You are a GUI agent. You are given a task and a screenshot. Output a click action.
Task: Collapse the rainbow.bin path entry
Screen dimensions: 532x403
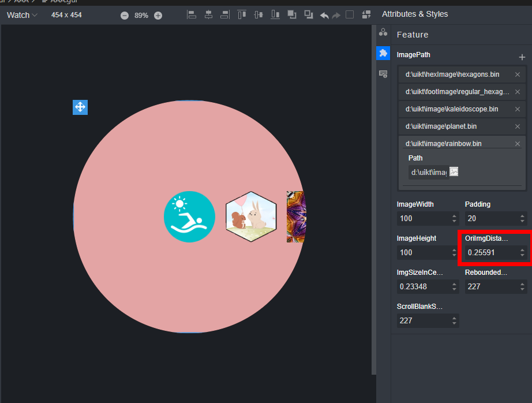444,144
